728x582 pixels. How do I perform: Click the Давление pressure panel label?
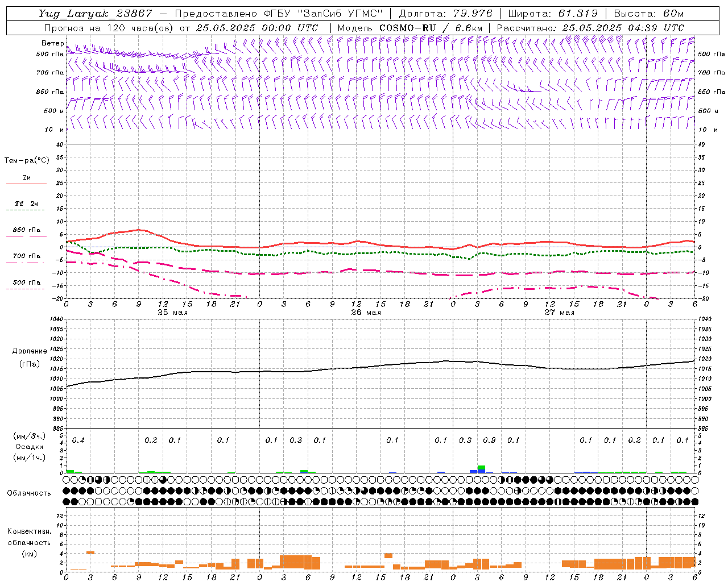click(x=30, y=351)
